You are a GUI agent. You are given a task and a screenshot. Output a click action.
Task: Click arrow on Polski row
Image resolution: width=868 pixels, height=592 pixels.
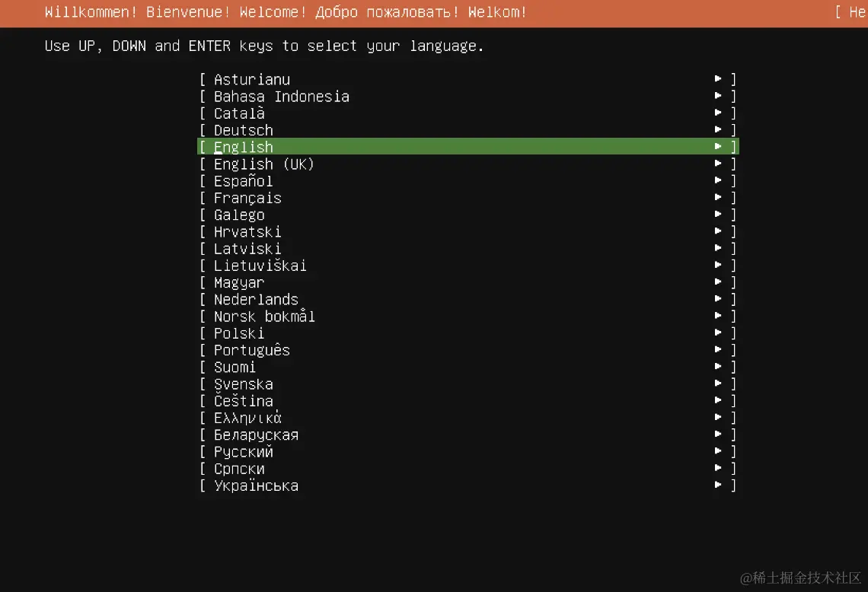point(718,332)
